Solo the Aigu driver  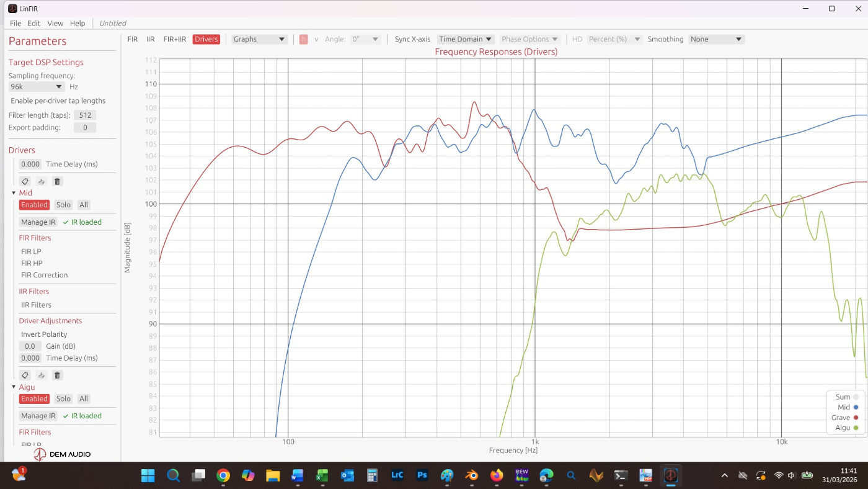point(63,399)
